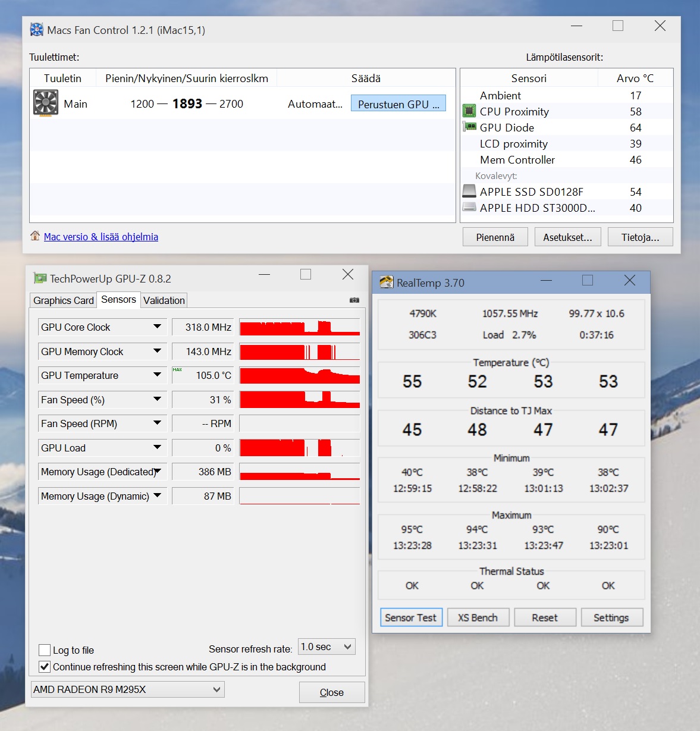Screen dimensions: 700x731
Task: Maximize the RealTemp window
Action: click(588, 280)
